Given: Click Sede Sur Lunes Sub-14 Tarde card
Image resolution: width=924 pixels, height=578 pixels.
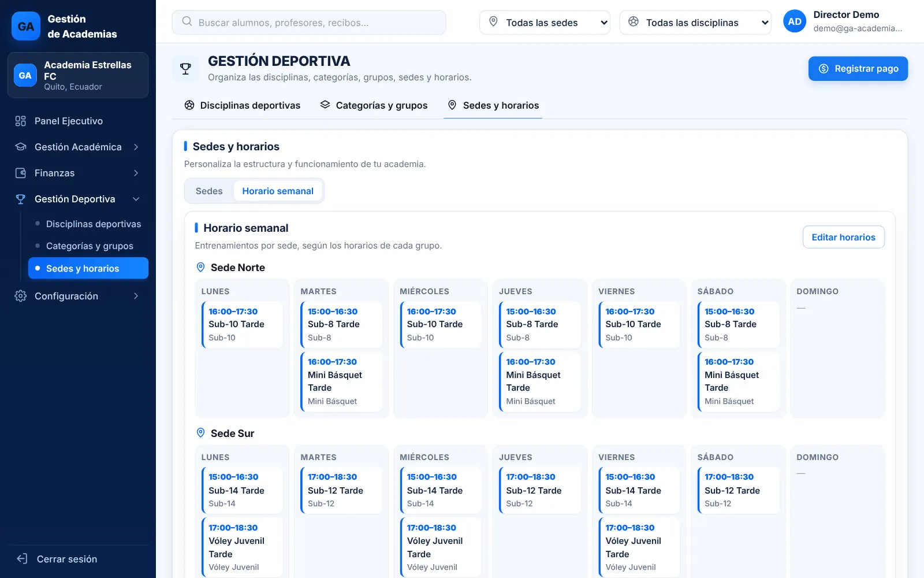Looking at the screenshot, I should (243, 490).
